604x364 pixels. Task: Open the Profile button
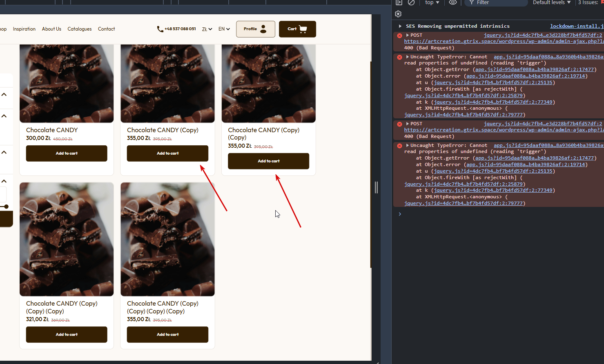pos(256,29)
